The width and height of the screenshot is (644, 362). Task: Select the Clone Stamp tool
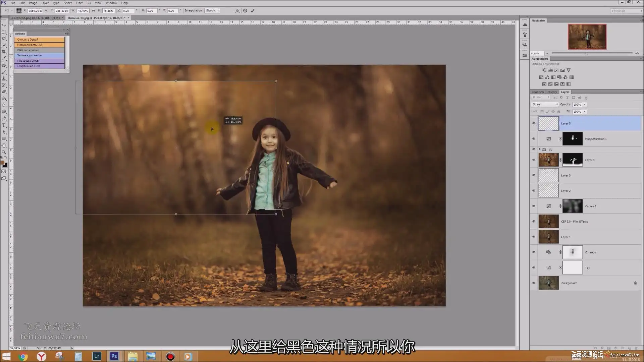coord(4,78)
